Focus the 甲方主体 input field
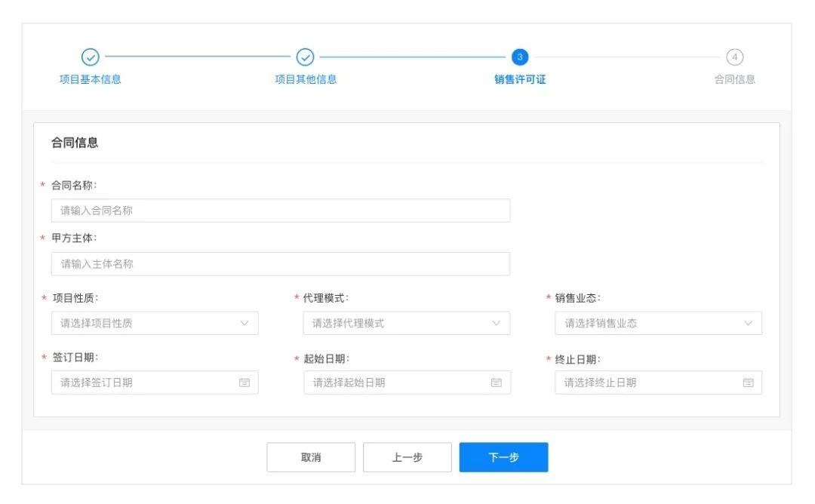The height and width of the screenshot is (504, 815). click(x=281, y=264)
